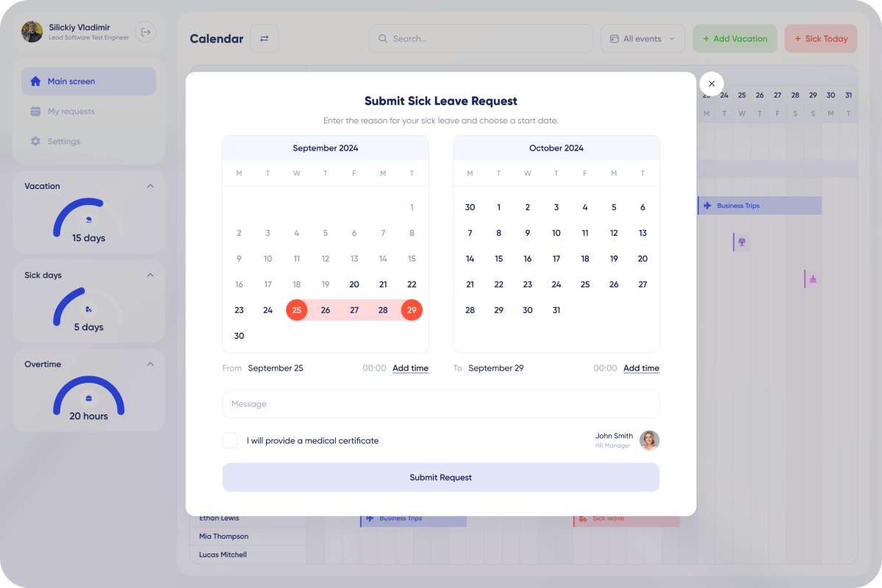Click the home icon for Main screen
Viewport: 882px width, 588px height.
pyautogui.click(x=35, y=82)
